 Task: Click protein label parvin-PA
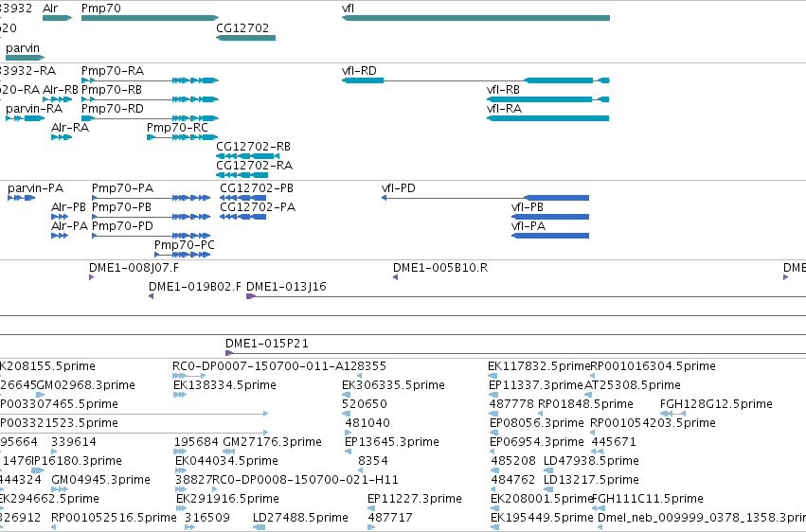click(35, 188)
